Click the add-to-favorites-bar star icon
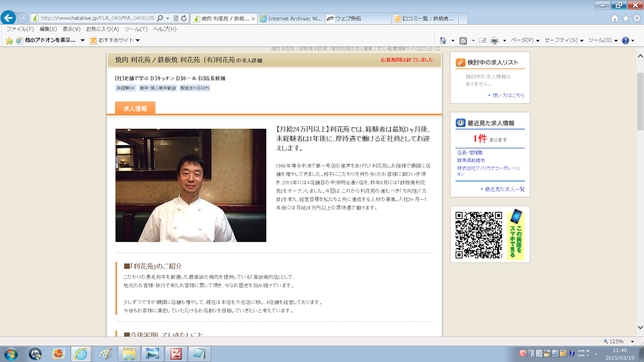The height and width of the screenshot is (362, 644). [x=9, y=40]
